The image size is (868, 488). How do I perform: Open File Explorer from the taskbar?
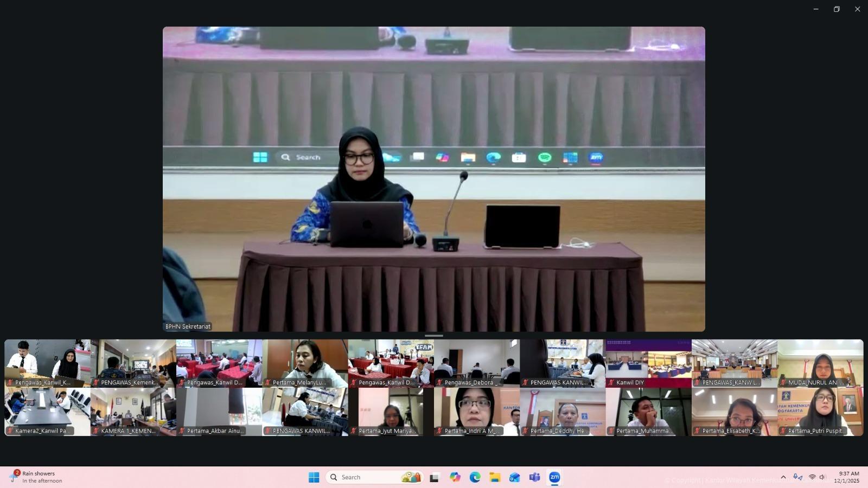coord(495,477)
